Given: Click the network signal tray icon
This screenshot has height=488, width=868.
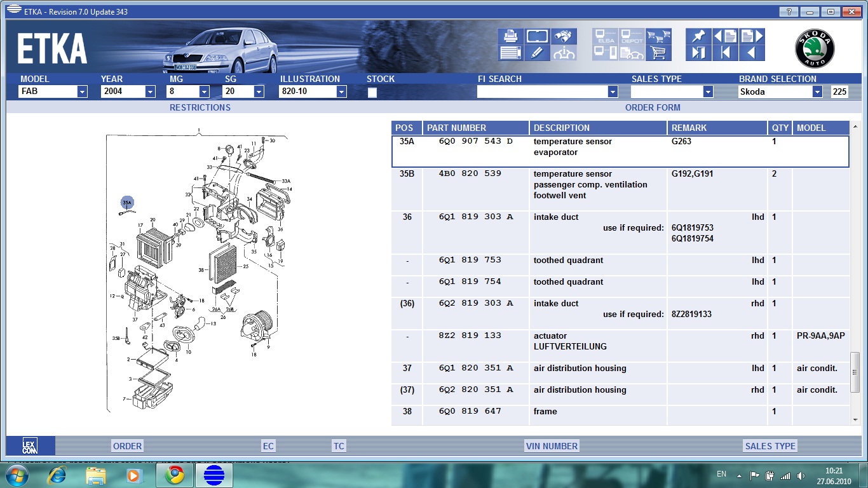Looking at the screenshot, I should click(x=786, y=475).
